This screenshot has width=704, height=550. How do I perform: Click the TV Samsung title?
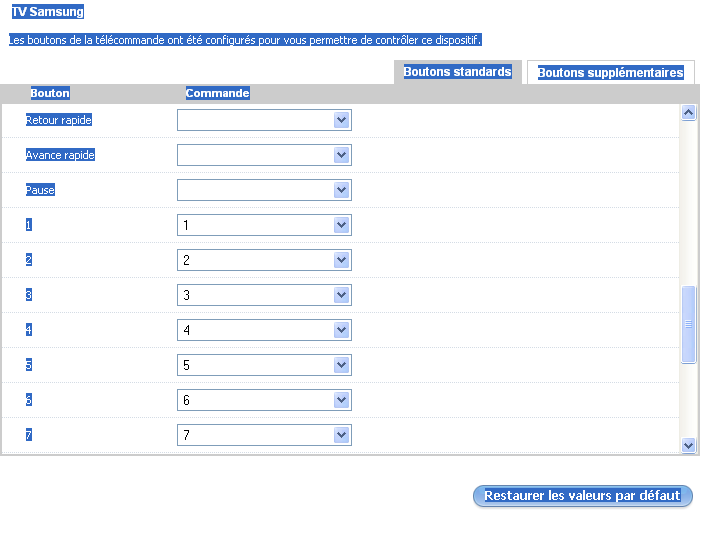[x=48, y=13]
